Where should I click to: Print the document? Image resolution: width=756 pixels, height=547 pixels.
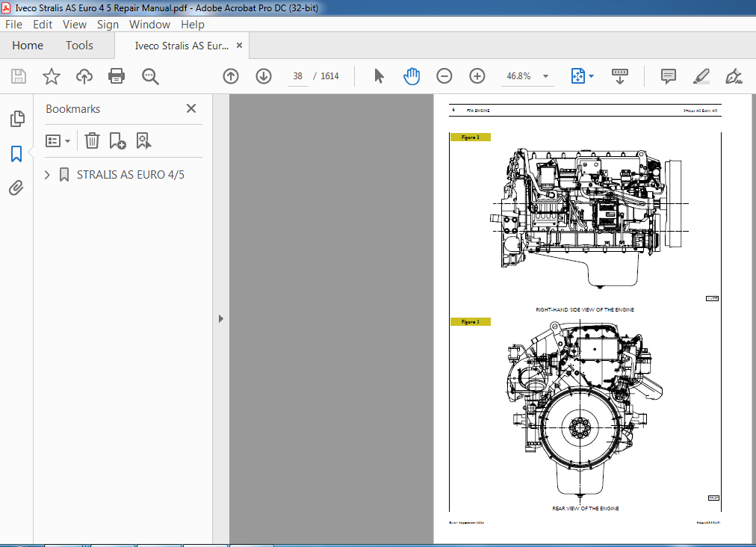click(x=117, y=76)
